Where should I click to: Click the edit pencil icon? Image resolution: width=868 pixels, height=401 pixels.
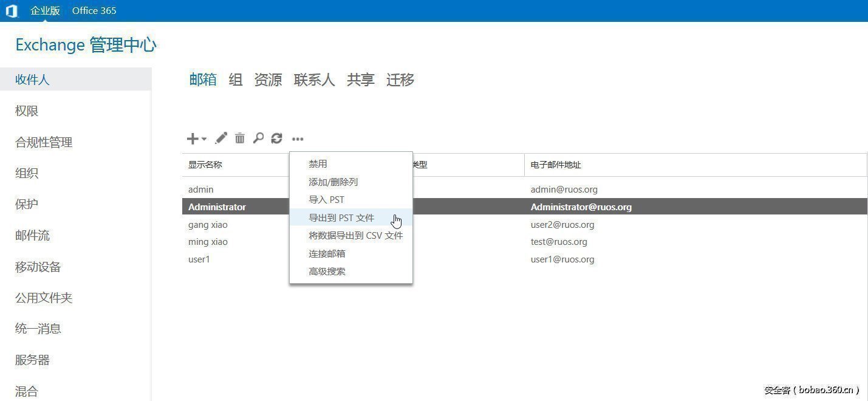coord(221,139)
